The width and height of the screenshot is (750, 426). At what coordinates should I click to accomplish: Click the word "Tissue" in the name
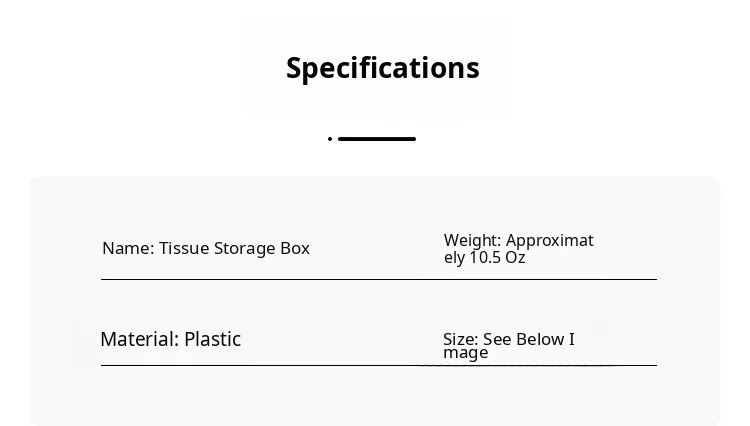[184, 248]
